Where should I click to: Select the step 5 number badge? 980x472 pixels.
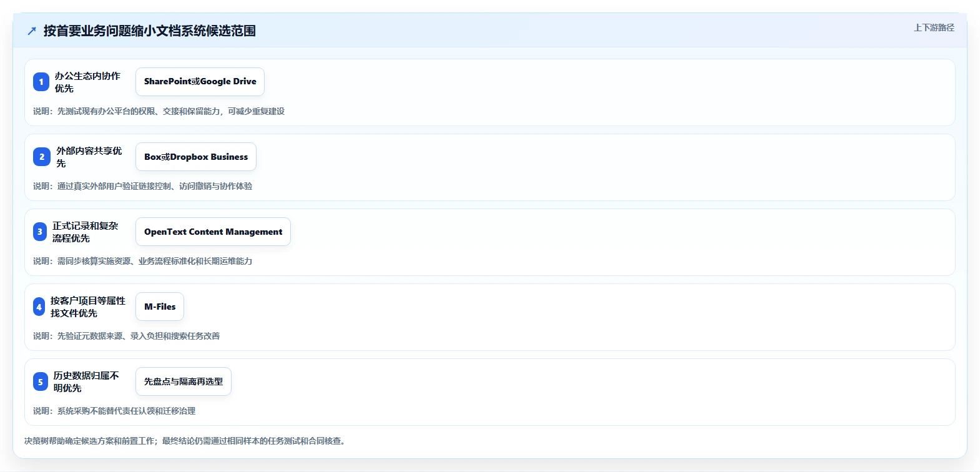[x=41, y=381]
